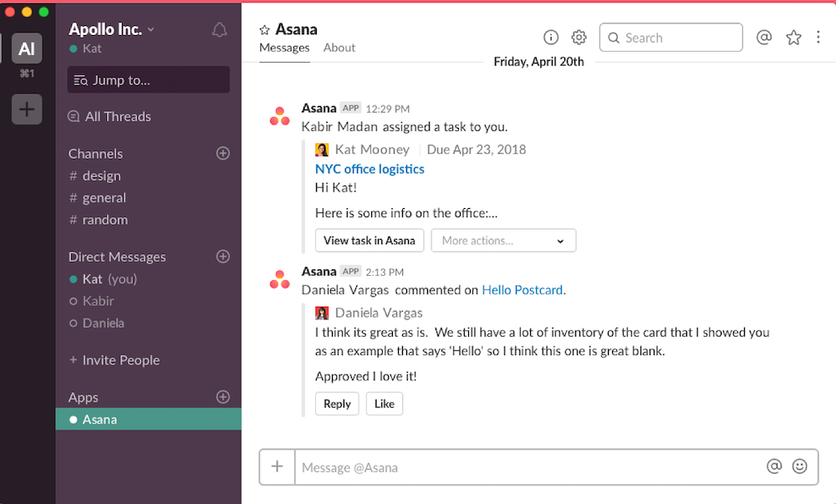This screenshot has width=836, height=504.
Task: Insert a mention with message box @ icon
Action: click(x=774, y=466)
